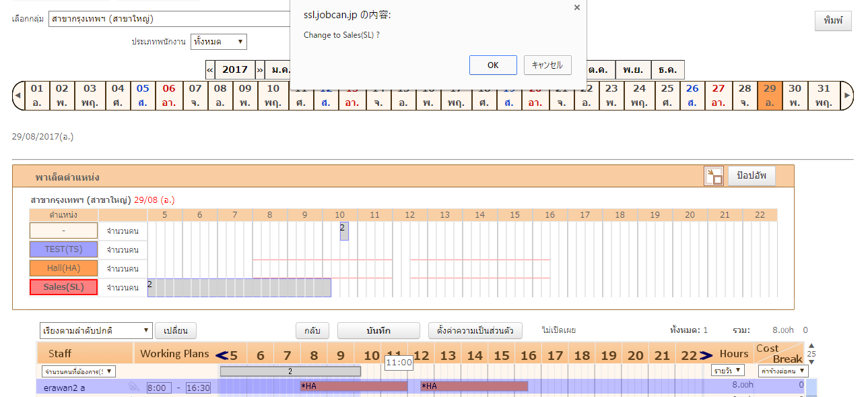
Task: Open the รายวัน dropdown under Hours
Action: 729,371
